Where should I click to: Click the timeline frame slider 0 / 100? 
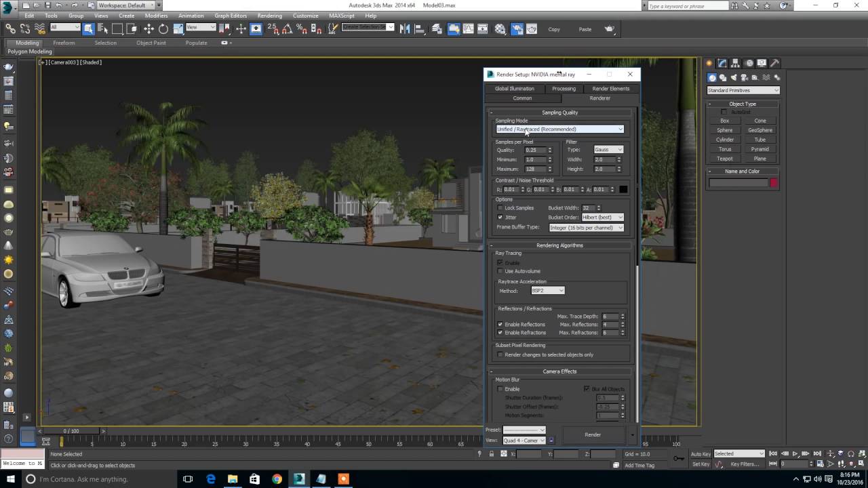pyautogui.click(x=71, y=431)
